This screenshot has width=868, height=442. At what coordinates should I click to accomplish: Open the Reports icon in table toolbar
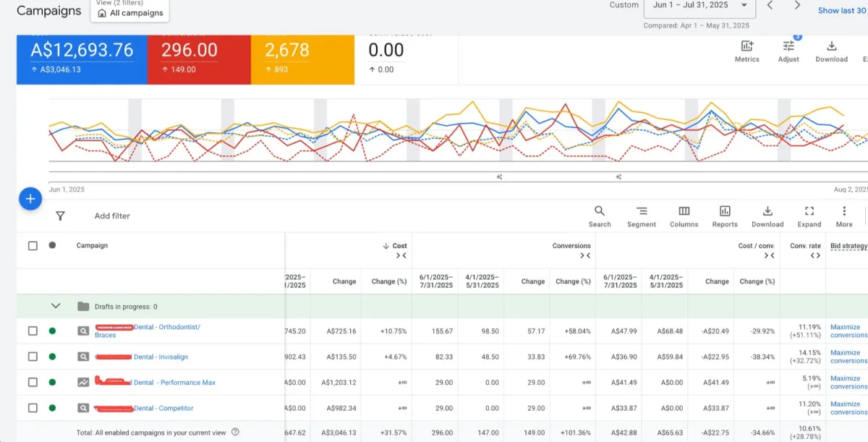tap(725, 216)
